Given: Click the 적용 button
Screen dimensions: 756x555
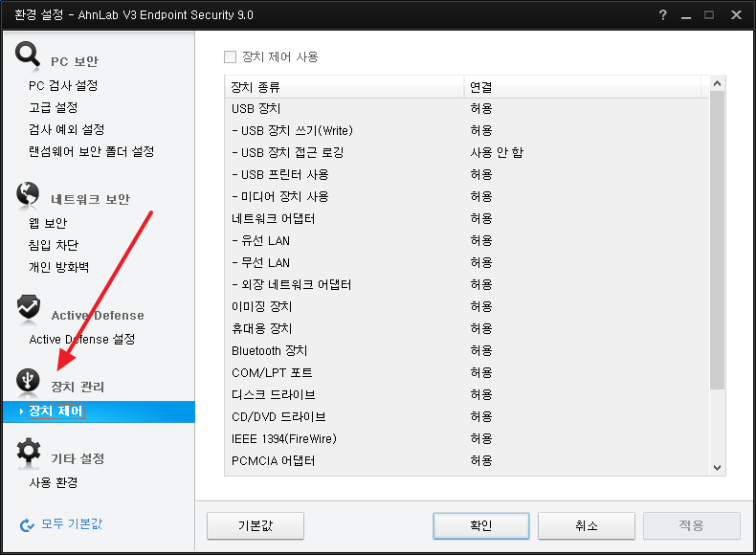Looking at the screenshot, I should coord(691,525).
